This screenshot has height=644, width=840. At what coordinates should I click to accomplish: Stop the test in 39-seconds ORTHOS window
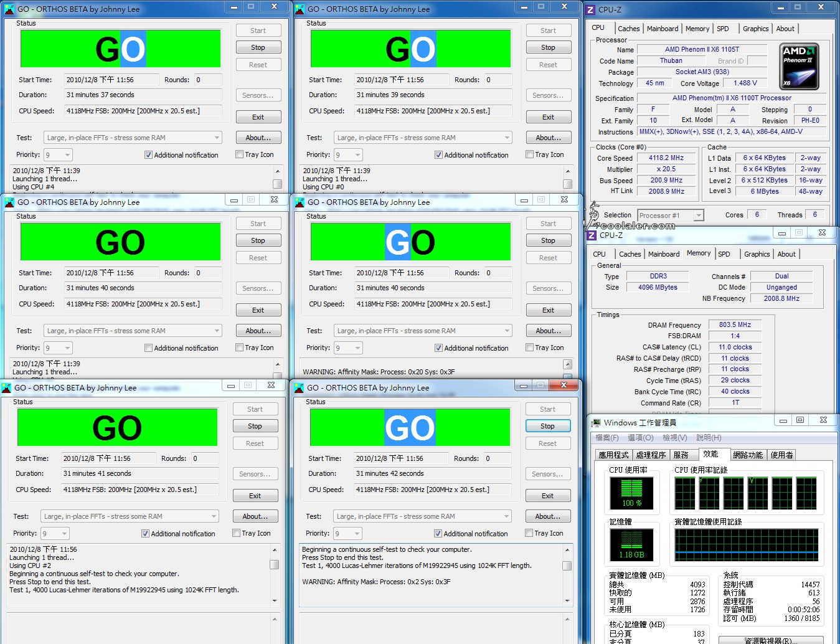(x=549, y=47)
